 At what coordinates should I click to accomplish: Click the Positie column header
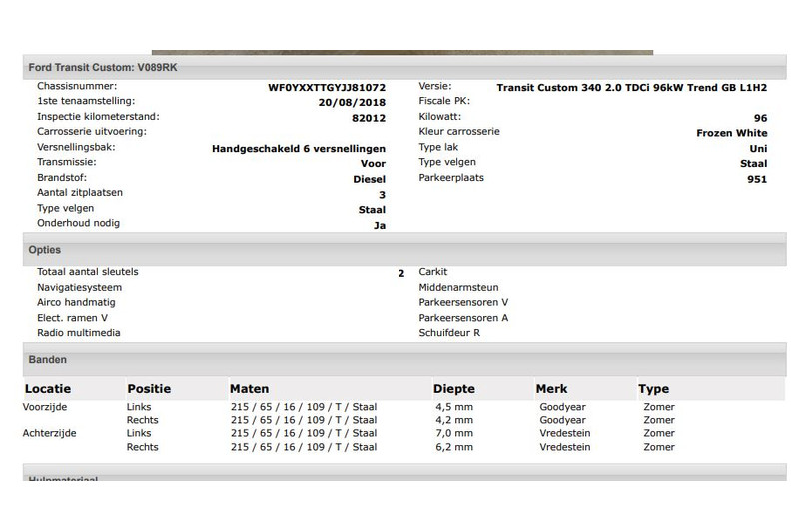[149, 389]
